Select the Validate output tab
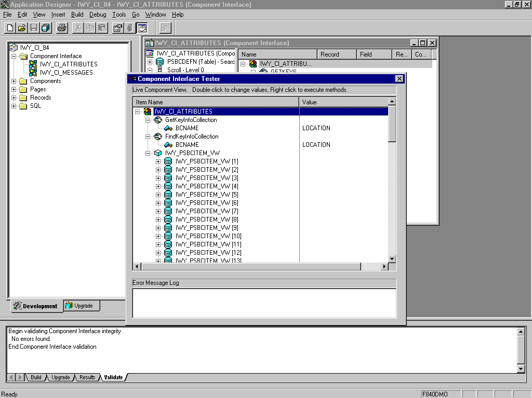532x398 pixels. [113, 377]
